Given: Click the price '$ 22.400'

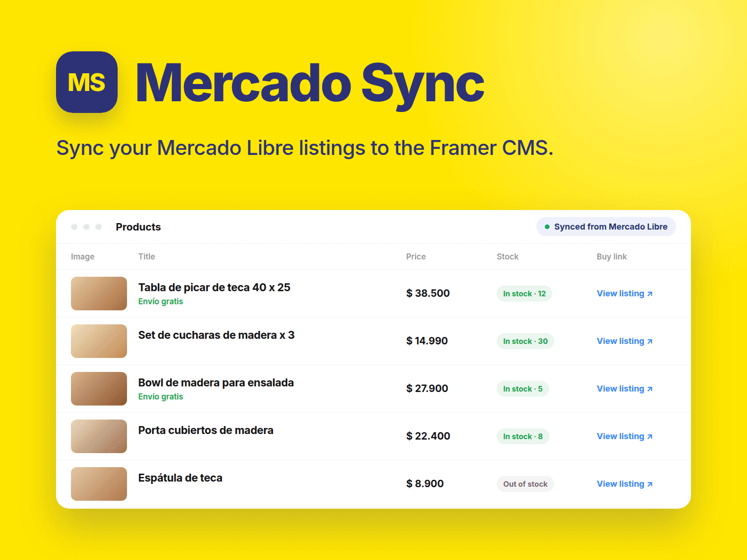Looking at the screenshot, I should pyautogui.click(x=428, y=436).
